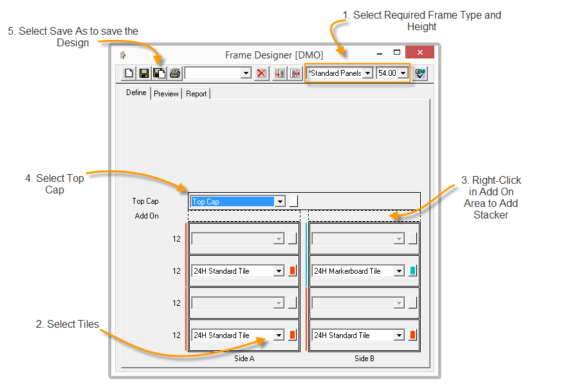Expand the Standard Panels frame type dropdown
This screenshot has width=572, height=392.
[367, 73]
